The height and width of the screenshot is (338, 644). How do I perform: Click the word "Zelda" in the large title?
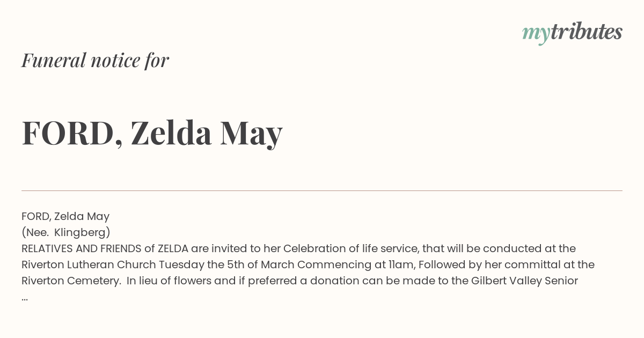[x=171, y=133]
